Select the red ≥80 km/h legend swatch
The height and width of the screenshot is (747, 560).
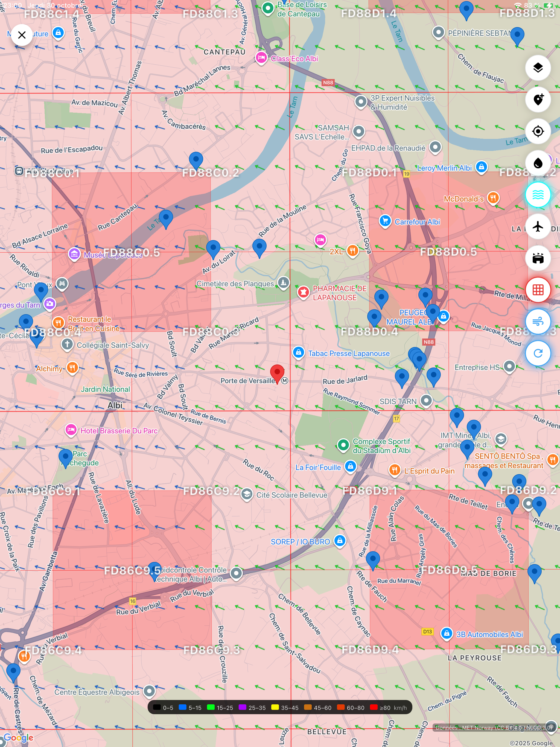(374, 707)
